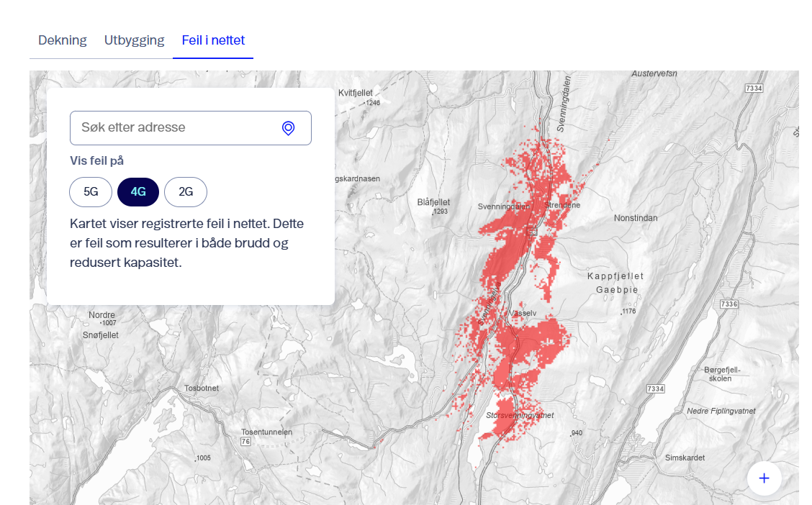The width and height of the screenshot is (812, 505).
Task: Click the Svenningdalen place label on map
Action: (503, 206)
